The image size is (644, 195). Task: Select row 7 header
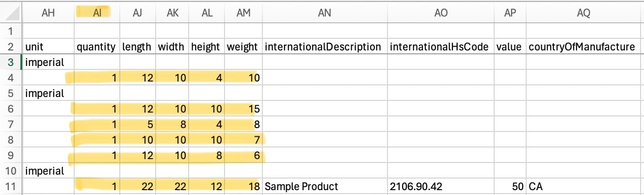coord(11,124)
